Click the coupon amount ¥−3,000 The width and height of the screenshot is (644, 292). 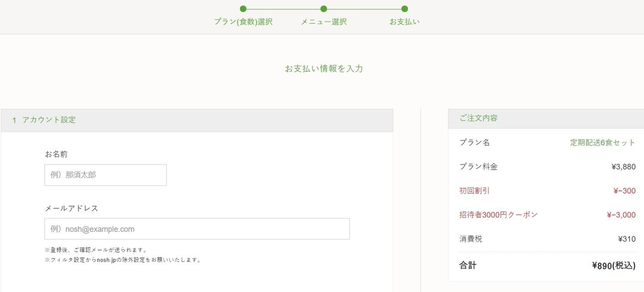pos(621,215)
